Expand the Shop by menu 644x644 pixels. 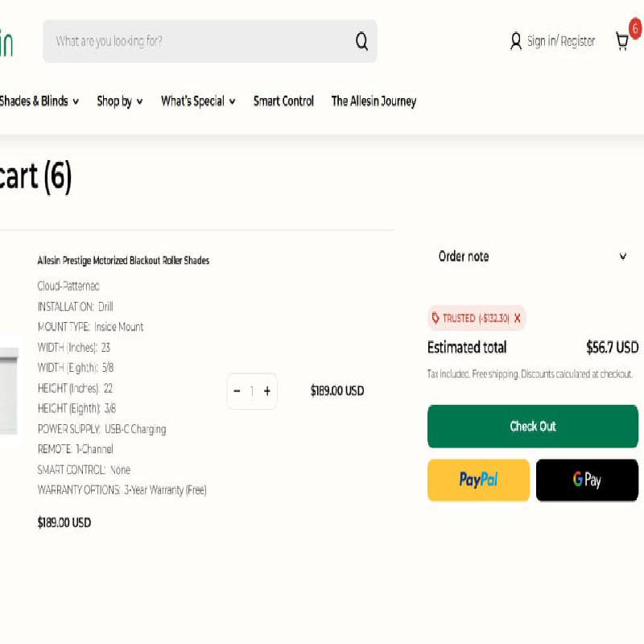[x=119, y=101]
